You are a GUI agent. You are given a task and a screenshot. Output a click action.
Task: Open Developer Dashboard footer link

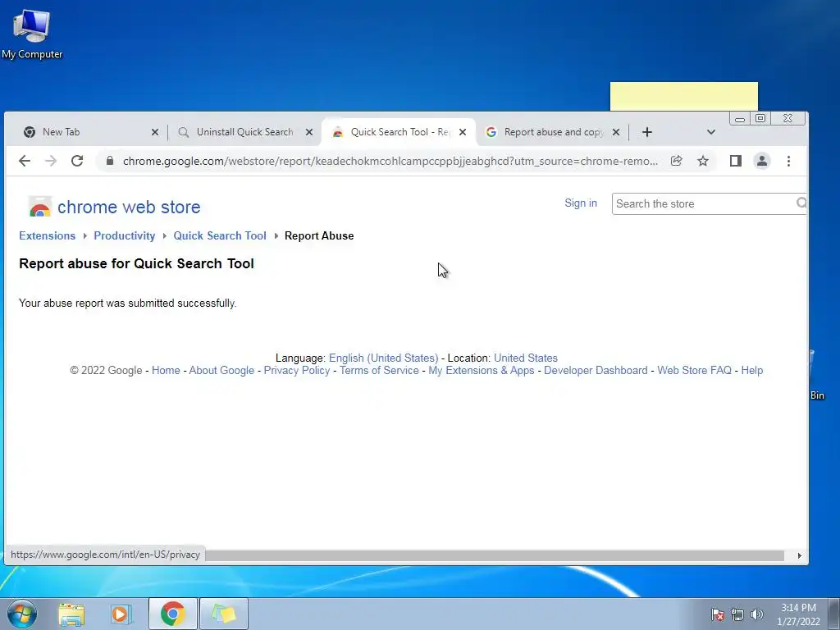tap(596, 370)
